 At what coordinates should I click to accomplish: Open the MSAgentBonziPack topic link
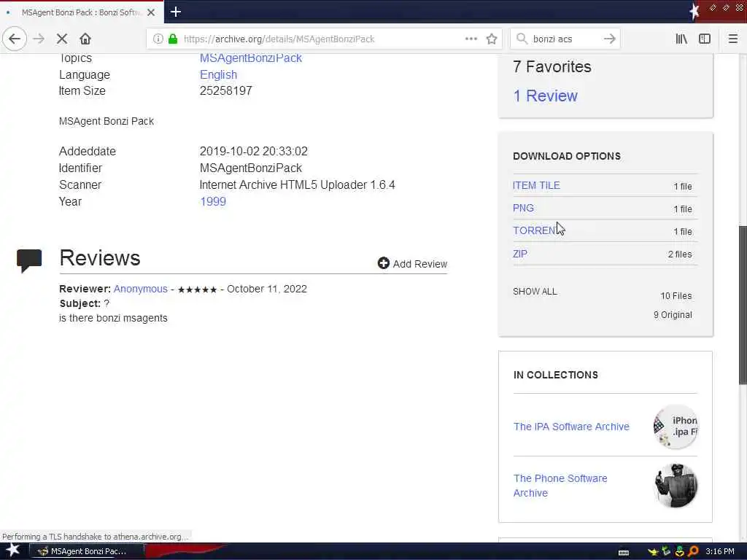click(251, 58)
